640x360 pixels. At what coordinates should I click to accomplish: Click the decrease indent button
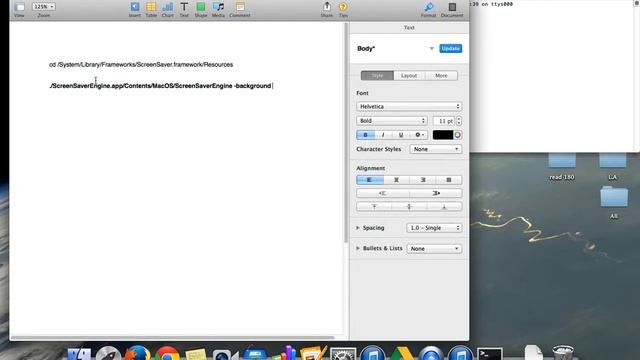pyautogui.click(x=383, y=193)
